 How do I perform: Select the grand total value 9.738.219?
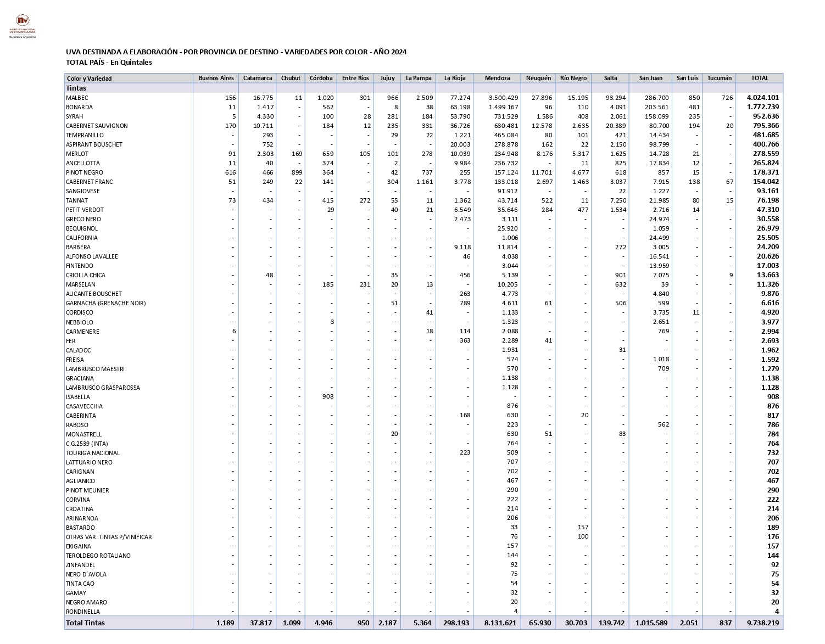pyautogui.click(x=763, y=623)
